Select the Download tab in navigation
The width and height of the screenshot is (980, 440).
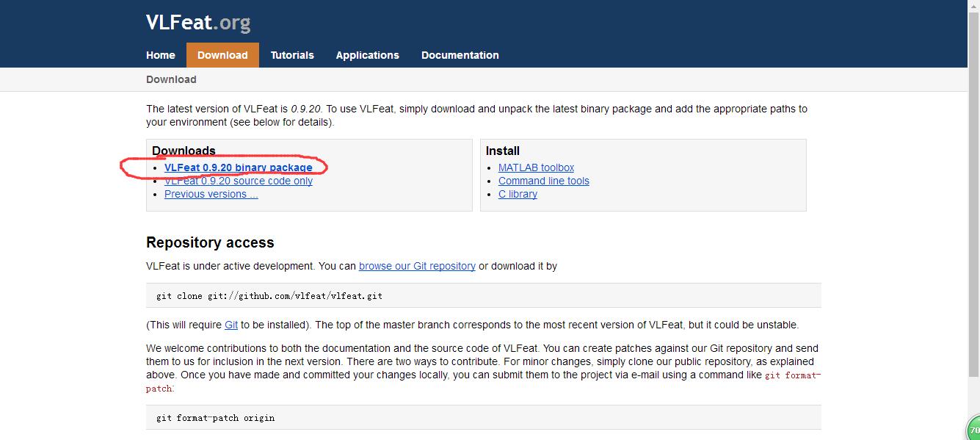pos(222,55)
